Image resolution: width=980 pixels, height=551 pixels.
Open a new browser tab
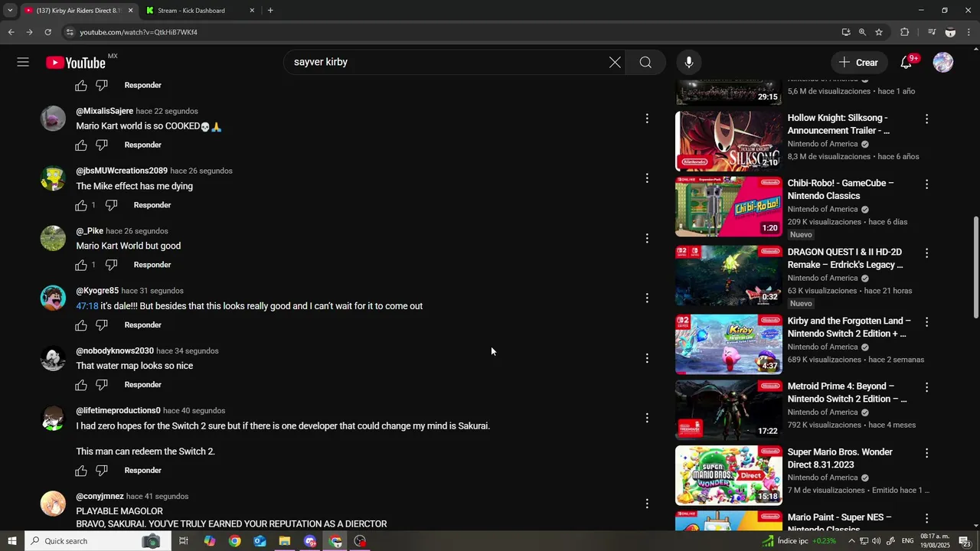[x=270, y=11]
